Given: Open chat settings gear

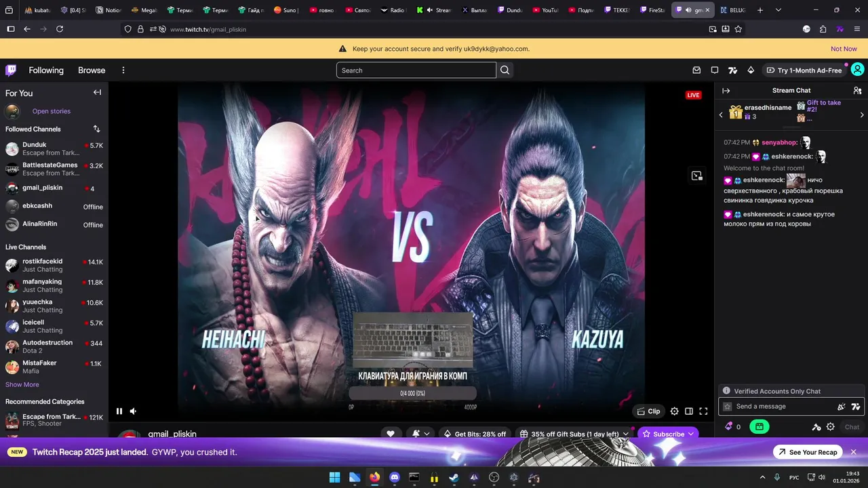Looking at the screenshot, I should (831, 427).
